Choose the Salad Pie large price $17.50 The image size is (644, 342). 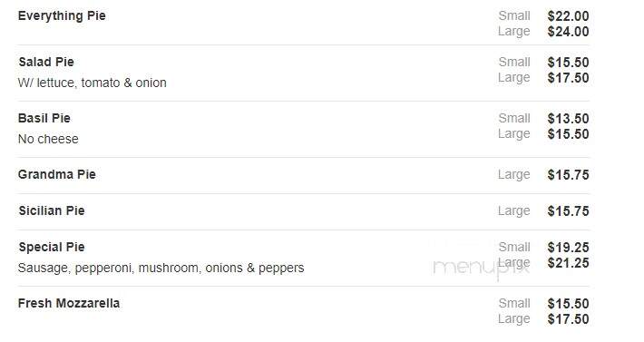[568, 78]
